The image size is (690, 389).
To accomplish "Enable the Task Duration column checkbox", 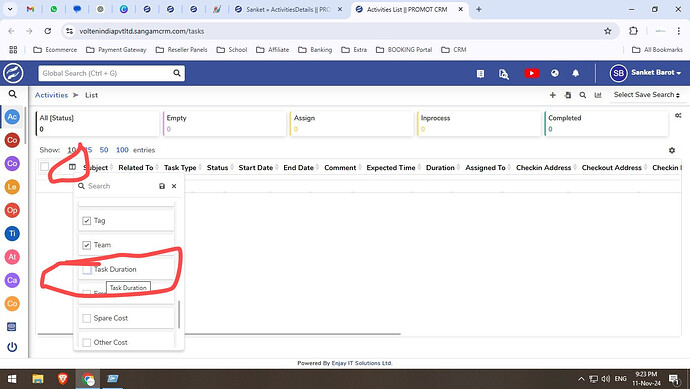I will click(87, 269).
